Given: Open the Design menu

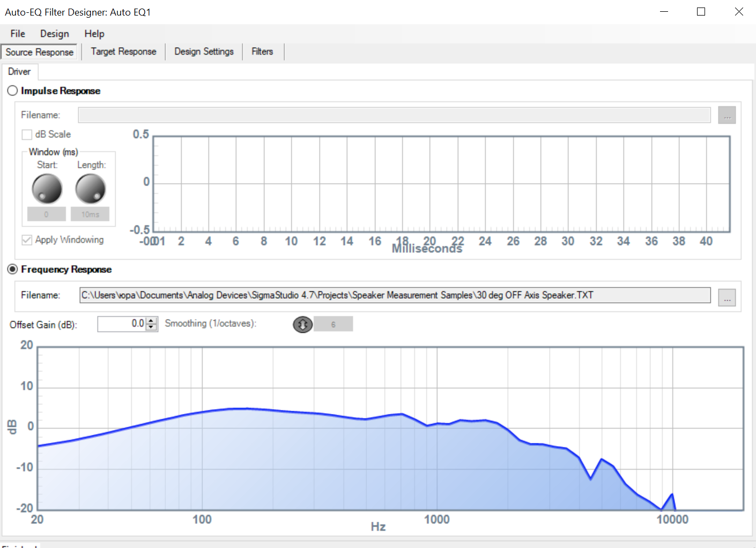Looking at the screenshot, I should [x=54, y=34].
